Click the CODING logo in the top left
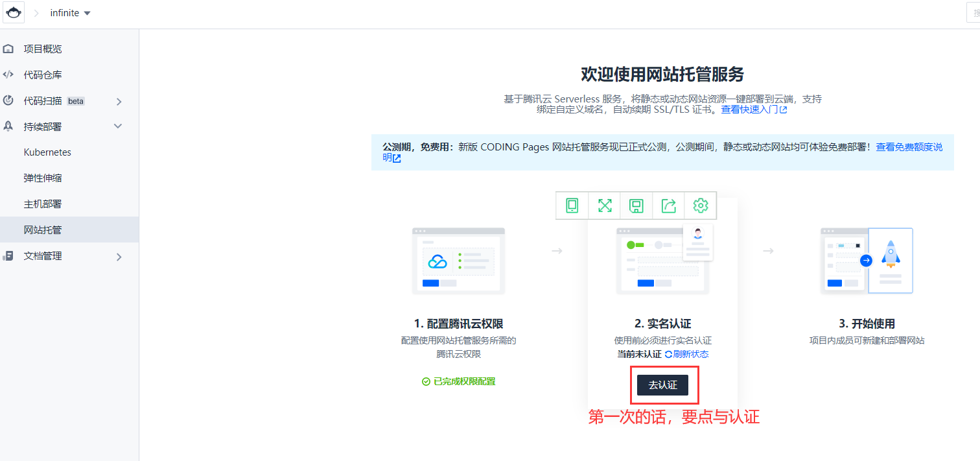 (x=14, y=12)
